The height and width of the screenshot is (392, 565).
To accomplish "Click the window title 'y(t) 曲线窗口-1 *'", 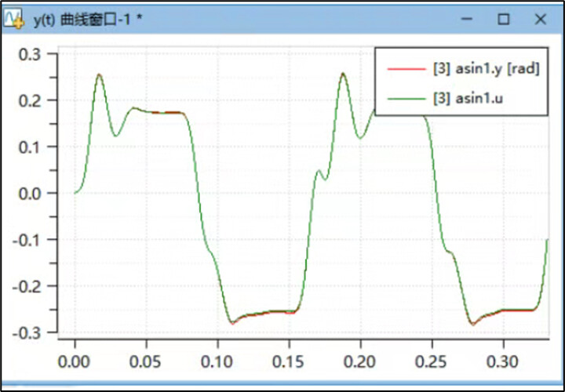I will 88,20.
